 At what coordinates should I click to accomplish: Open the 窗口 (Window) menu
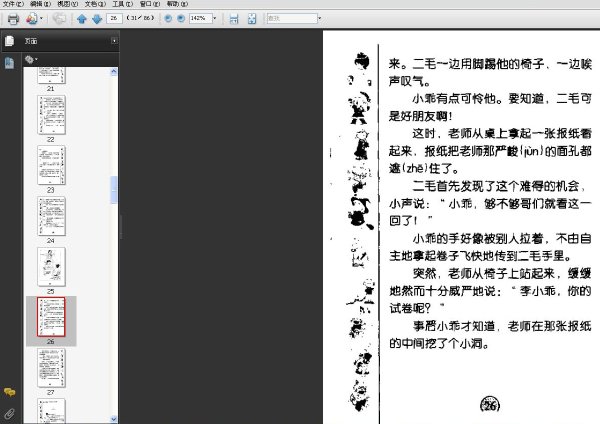coord(150,4)
